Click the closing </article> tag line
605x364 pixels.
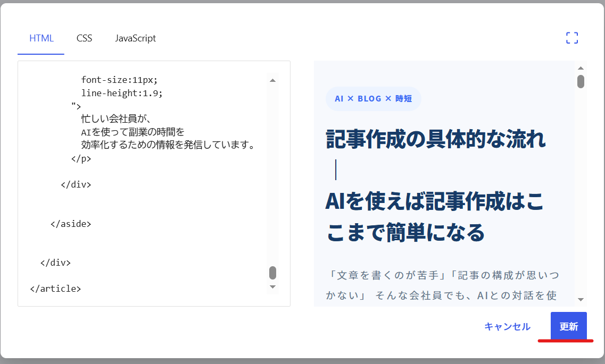(x=55, y=289)
